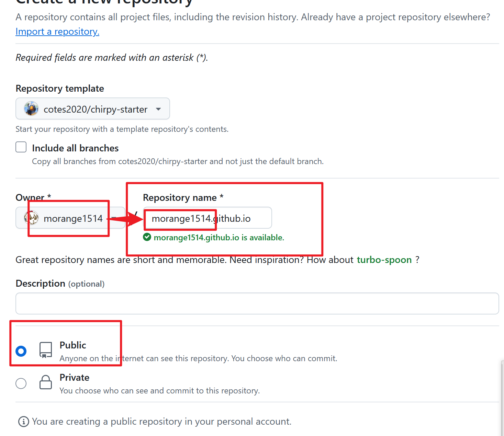The image size is (504, 436).
Task: Click the info circle icon
Action: (23, 422)
